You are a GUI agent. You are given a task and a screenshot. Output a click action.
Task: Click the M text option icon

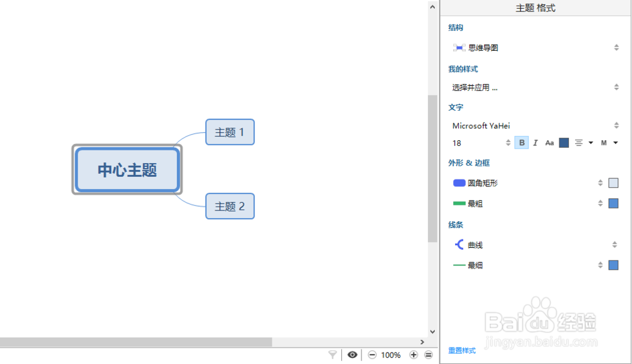click(604, 143)
